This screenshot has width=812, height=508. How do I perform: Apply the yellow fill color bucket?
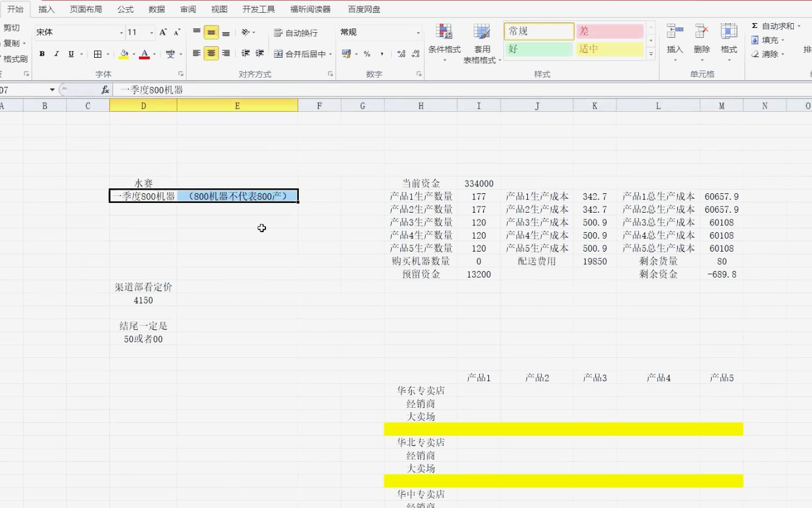pos(124,54)
